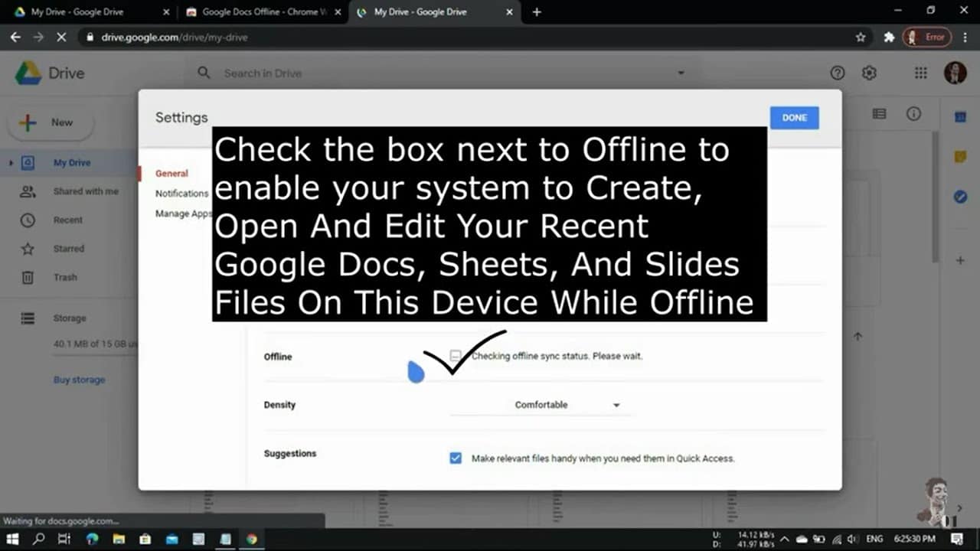Expand the My Drive folder tree

point(11,163)
